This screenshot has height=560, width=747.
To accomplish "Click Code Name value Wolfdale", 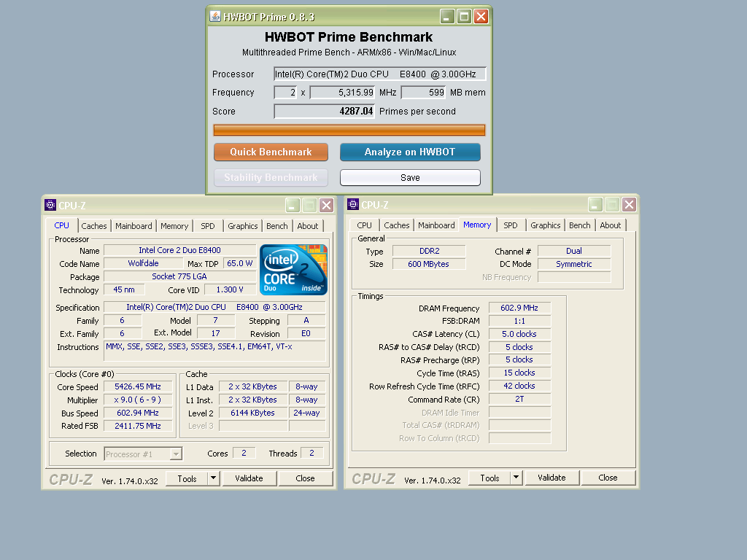I will [144, 263].
